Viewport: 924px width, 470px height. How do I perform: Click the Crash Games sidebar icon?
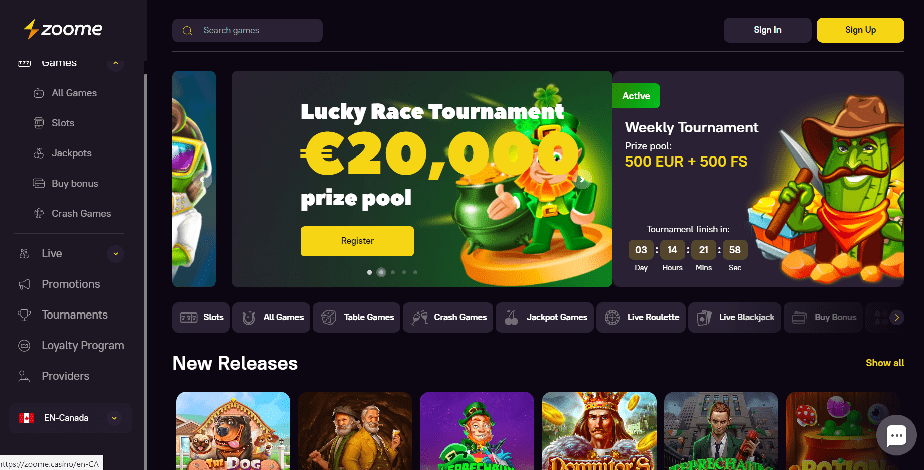tap(39, 214)
